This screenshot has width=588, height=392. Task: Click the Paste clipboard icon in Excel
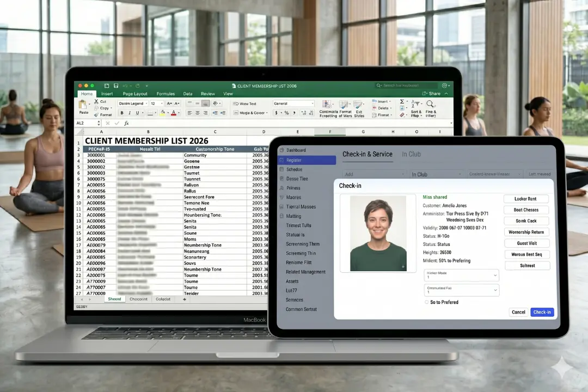click(83, 105)
